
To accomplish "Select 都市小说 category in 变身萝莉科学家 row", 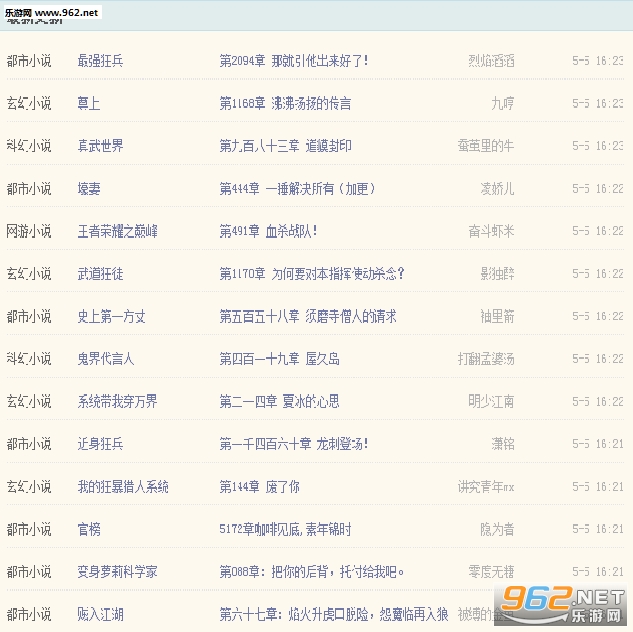I will point(29,572).
